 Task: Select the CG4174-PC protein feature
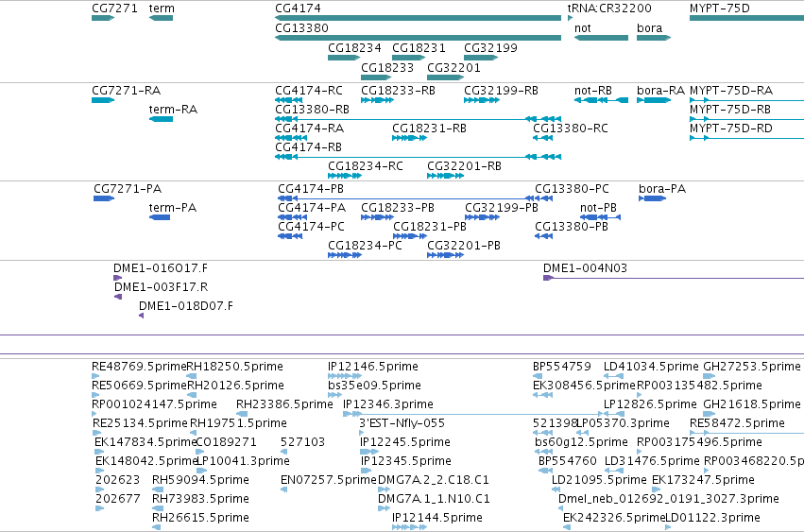[x=290, y=236]
